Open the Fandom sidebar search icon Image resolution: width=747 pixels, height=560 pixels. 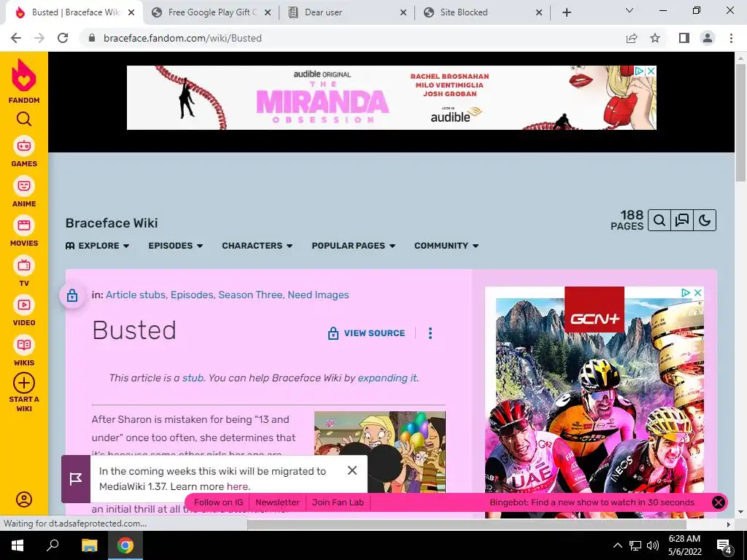click(x=24, y=119)
